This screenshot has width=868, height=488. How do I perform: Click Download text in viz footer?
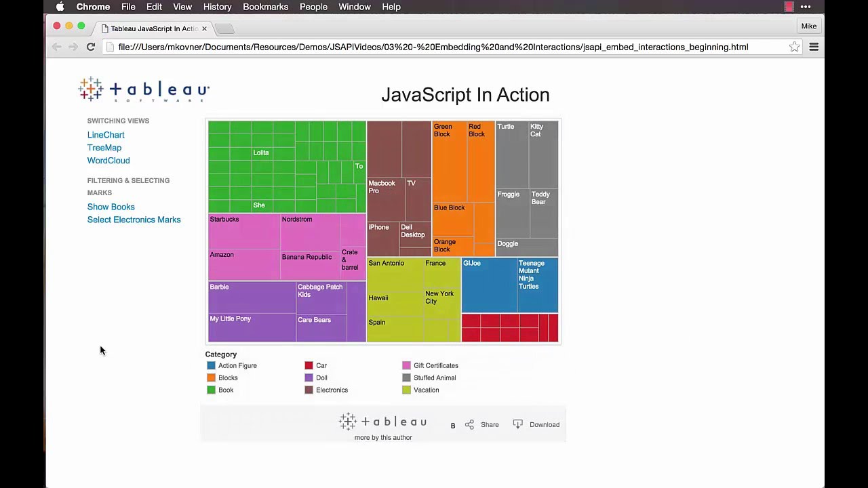tap(545, 425)
